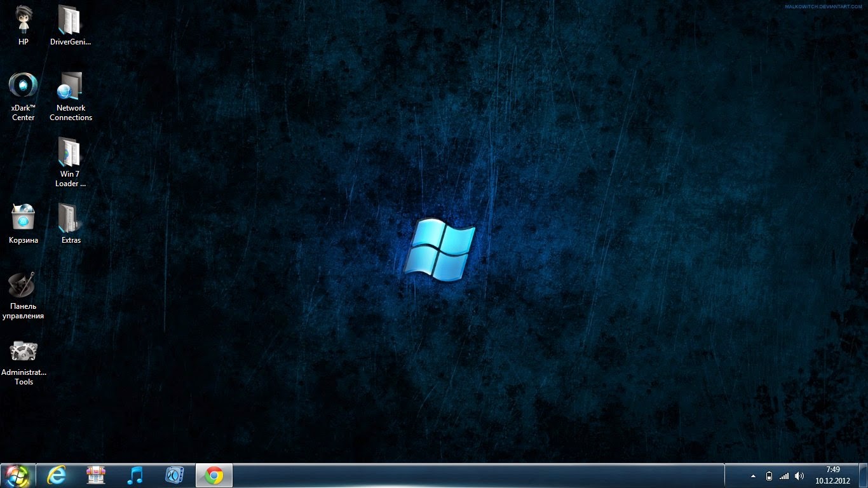Switch to Google Chrome taskbar button

click(x=214, y=475)
